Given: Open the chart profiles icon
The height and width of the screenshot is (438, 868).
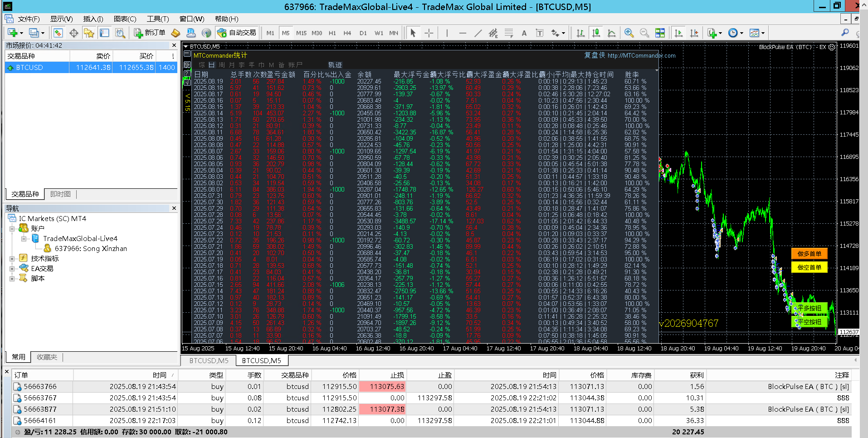Looking at the screenshot, I should tap(34, 33).
